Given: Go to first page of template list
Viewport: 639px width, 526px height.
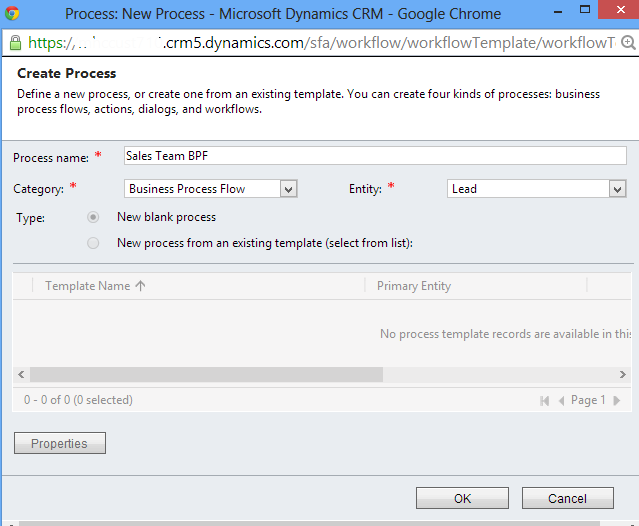Looking at the screenshot, I should click(x=545, y=400).
